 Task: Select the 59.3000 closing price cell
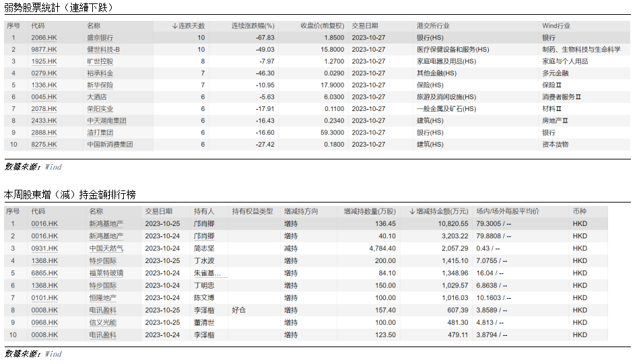332,133
